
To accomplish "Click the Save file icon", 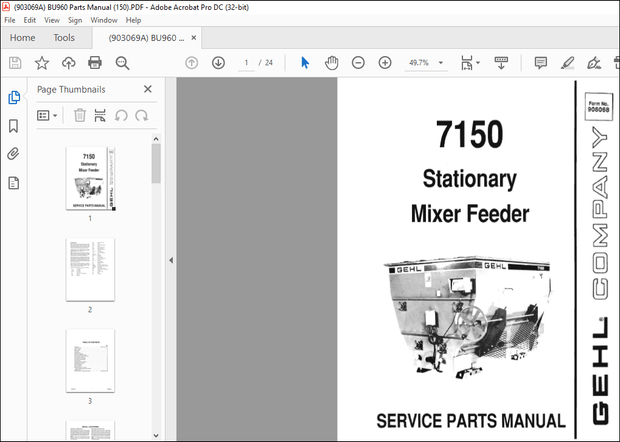I will tap(15, 63).
